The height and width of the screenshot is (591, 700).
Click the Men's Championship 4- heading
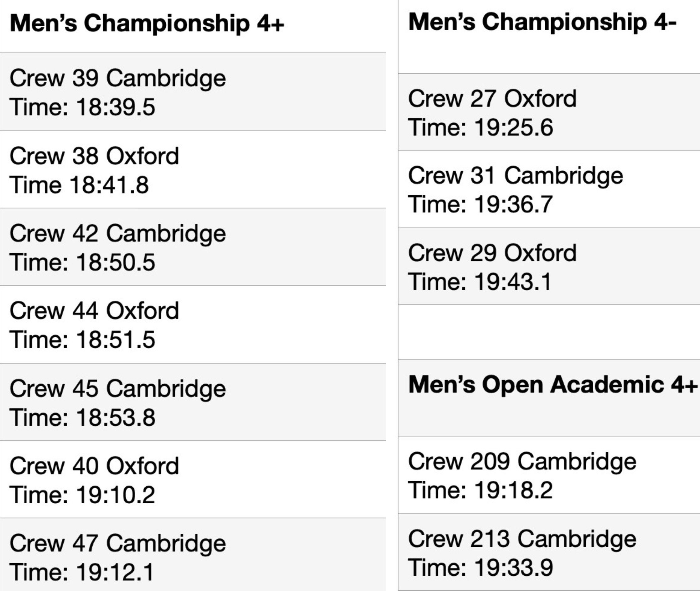click(542, 22)
